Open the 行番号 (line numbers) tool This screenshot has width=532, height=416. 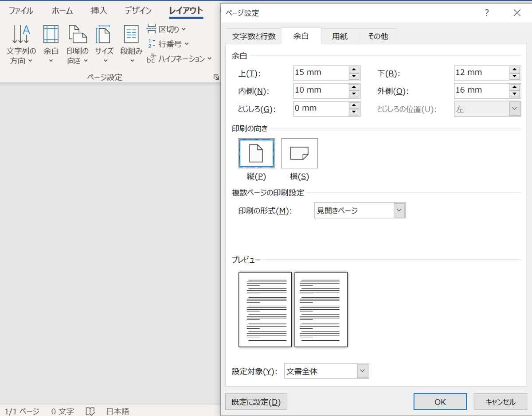click(x=169, y=44)
